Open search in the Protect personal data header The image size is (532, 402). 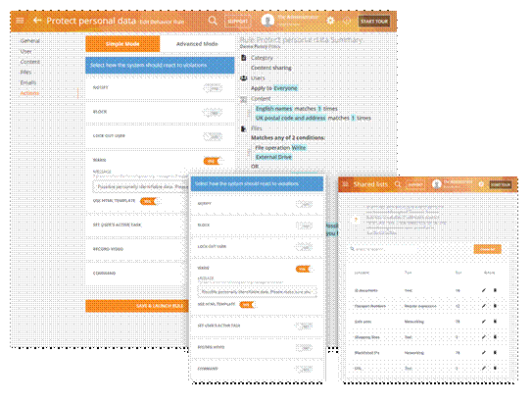point(213,21)
